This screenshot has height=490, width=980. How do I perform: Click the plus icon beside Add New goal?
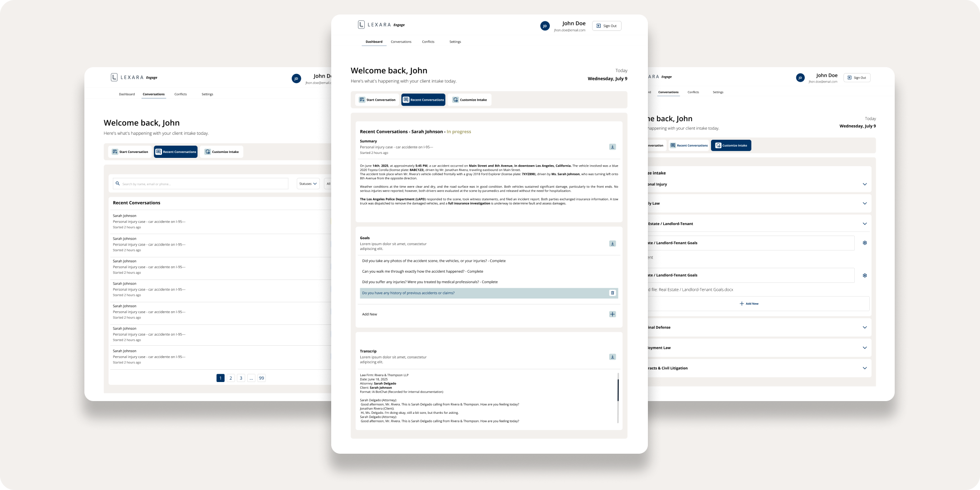(612, 314)
